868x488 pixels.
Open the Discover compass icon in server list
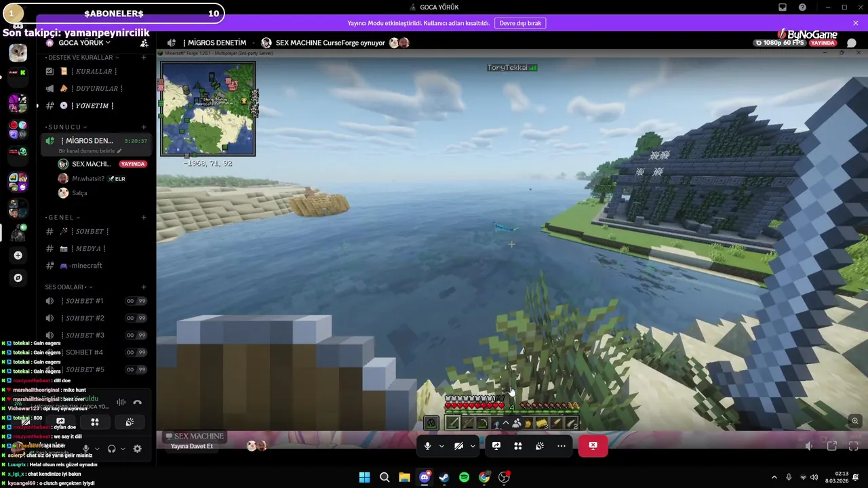18,278
